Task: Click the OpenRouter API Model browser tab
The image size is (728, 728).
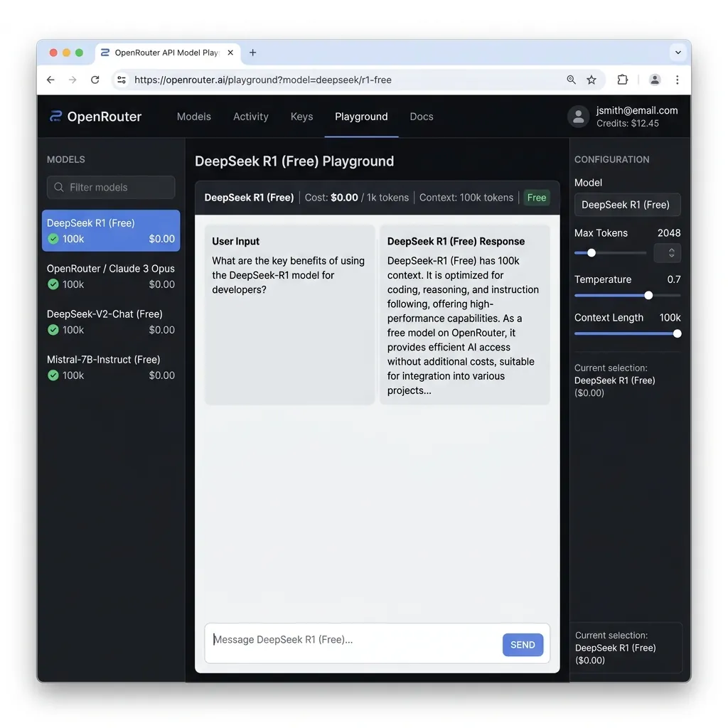Action: coord(168,53)
